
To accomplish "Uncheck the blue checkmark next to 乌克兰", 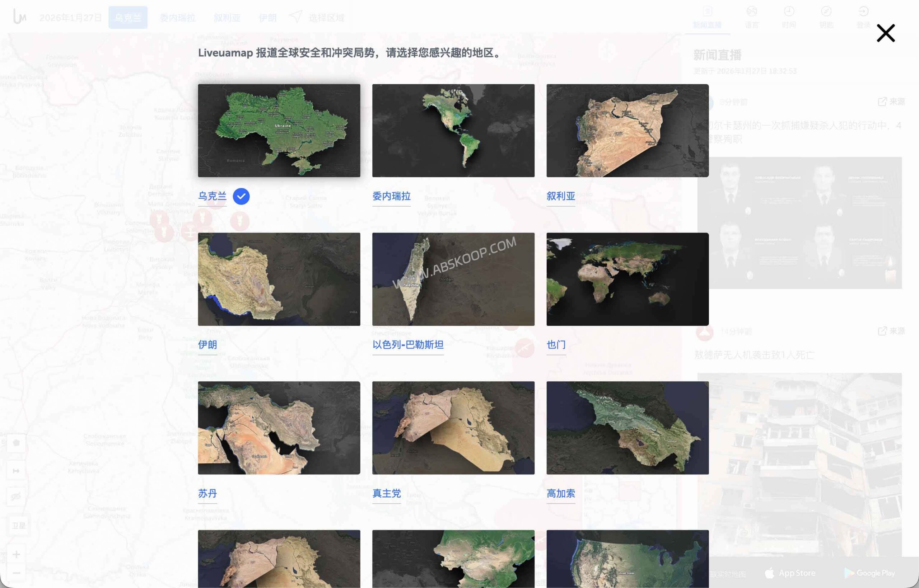I will click(x=241, y=196).
